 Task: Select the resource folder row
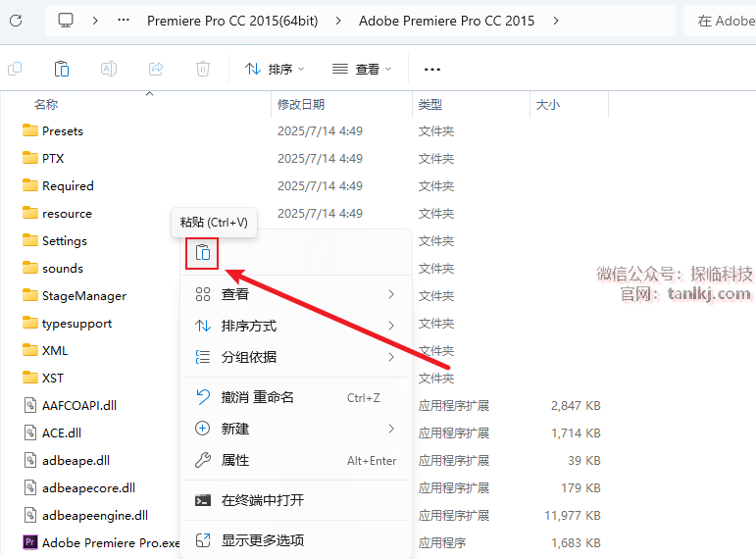coord(67,213)
